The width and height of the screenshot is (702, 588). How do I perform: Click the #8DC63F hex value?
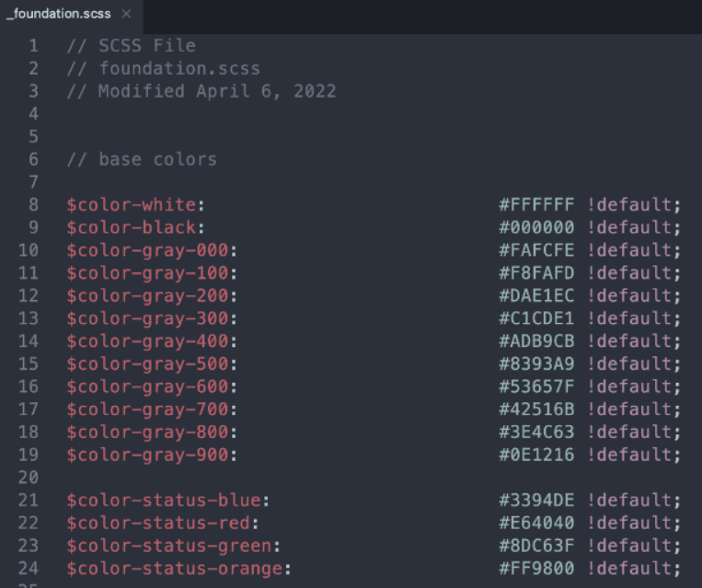pyautogui.click(x=536, y=546)
